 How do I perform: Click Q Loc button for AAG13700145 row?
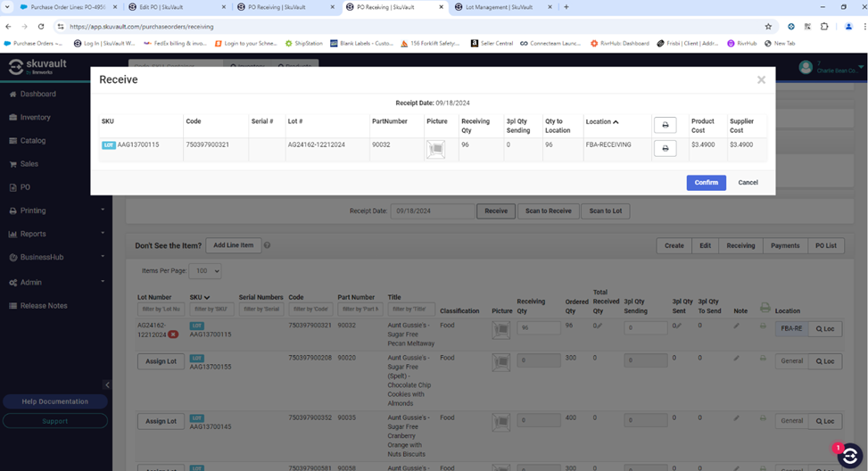825,421
